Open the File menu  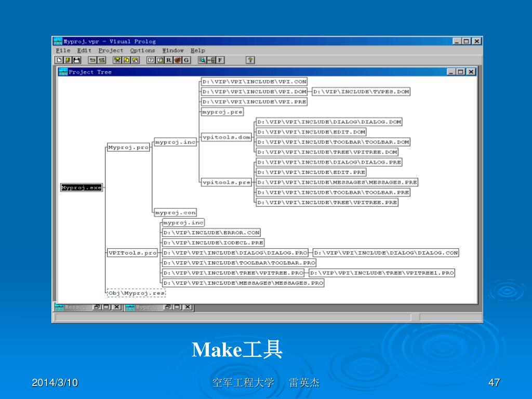[63, 50]
